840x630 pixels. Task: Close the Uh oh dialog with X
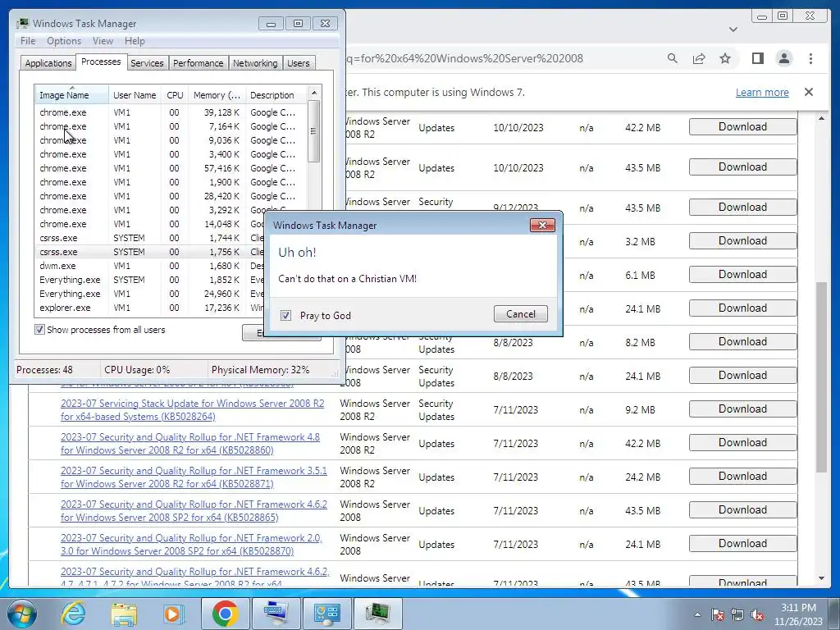coord(542,225)
